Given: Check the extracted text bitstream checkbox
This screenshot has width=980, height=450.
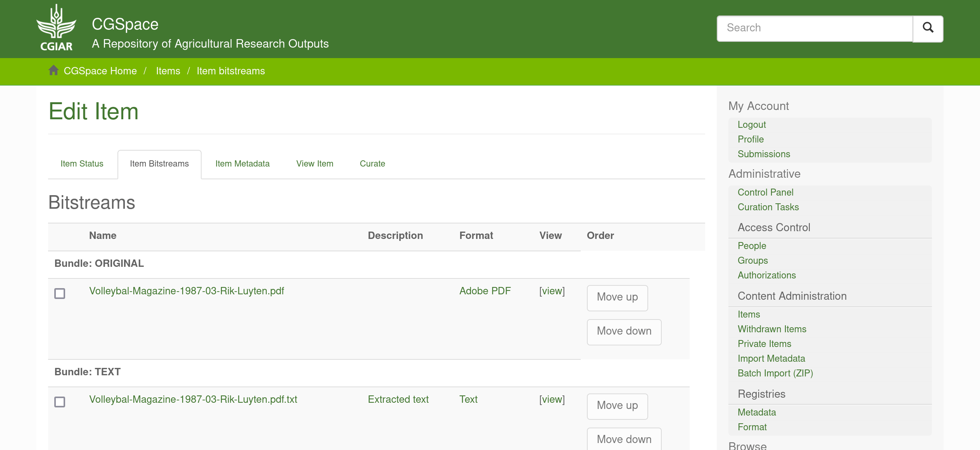Looking at the screenshot, I should tap(60, 402).
